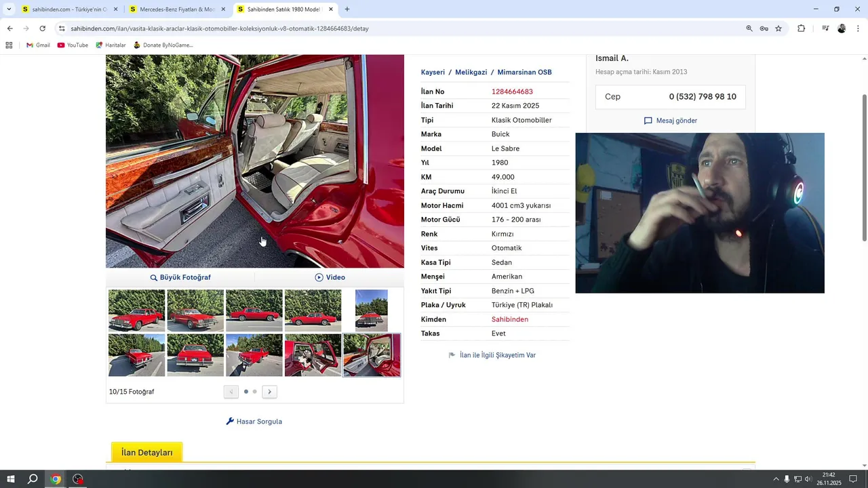Go to next thumbnail page arrow
868x488 pixels.
[270, 392]
